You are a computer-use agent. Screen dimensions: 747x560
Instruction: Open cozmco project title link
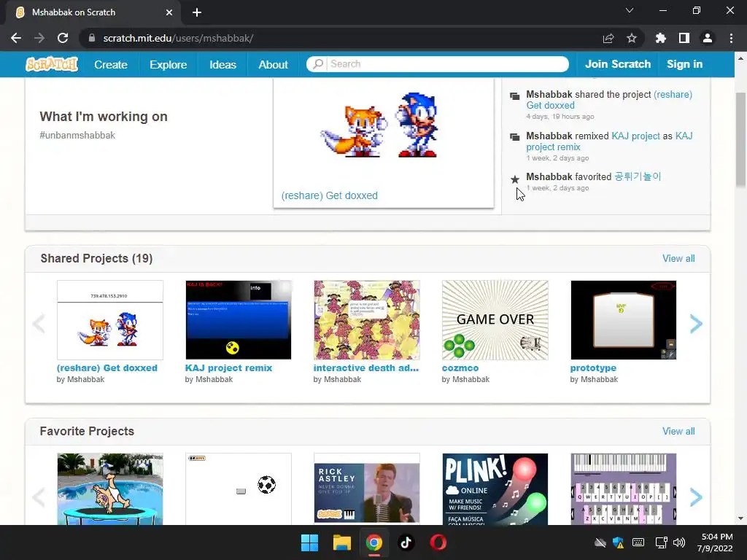pos(460,368)
